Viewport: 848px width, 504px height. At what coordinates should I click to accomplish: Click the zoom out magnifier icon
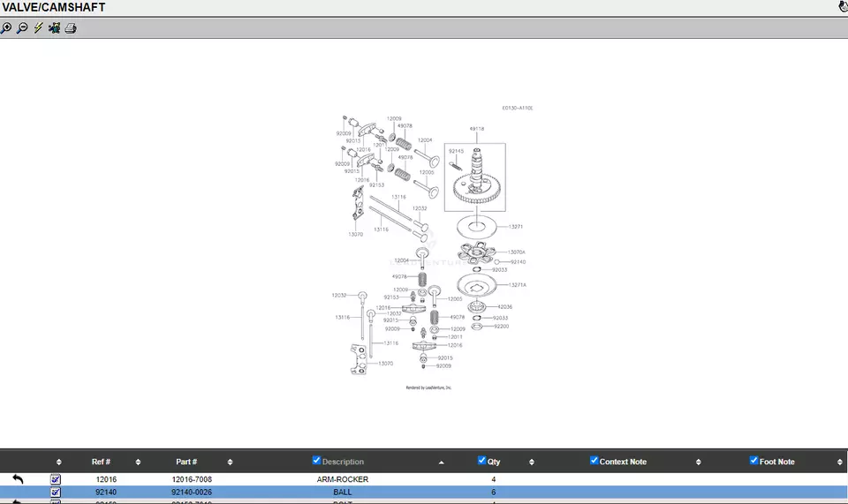pyautogui.click(x=23, y=28)
